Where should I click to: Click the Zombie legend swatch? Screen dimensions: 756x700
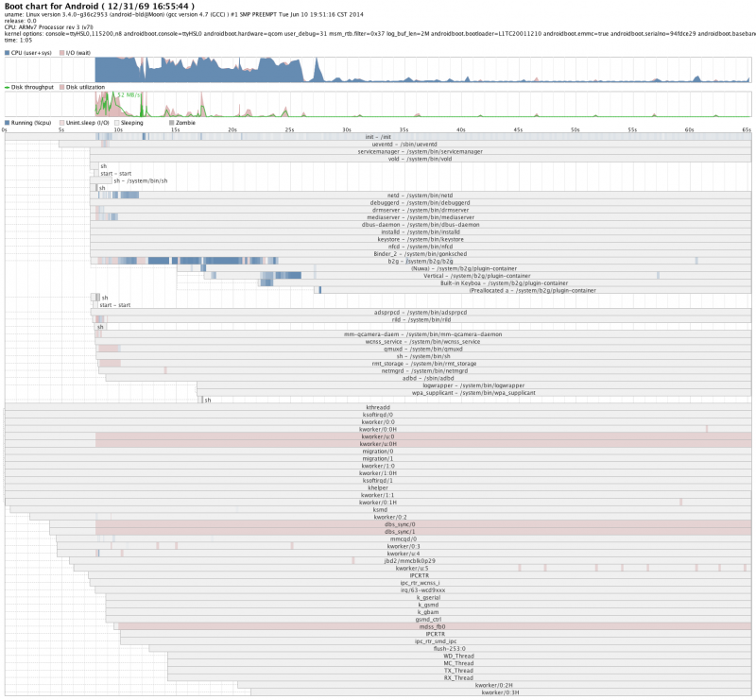[x=172, y=123]
